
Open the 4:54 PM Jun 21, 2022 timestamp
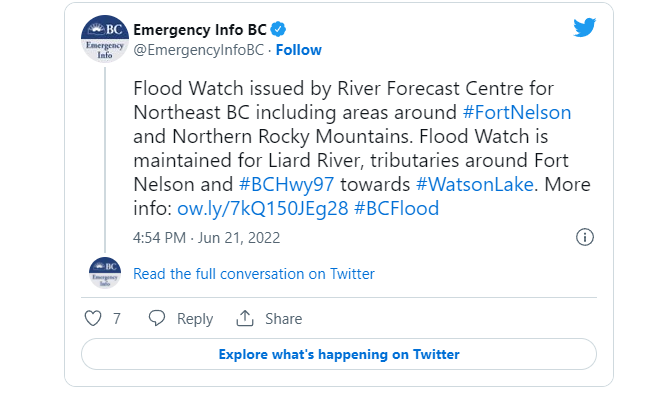click(x=207, y=238)
